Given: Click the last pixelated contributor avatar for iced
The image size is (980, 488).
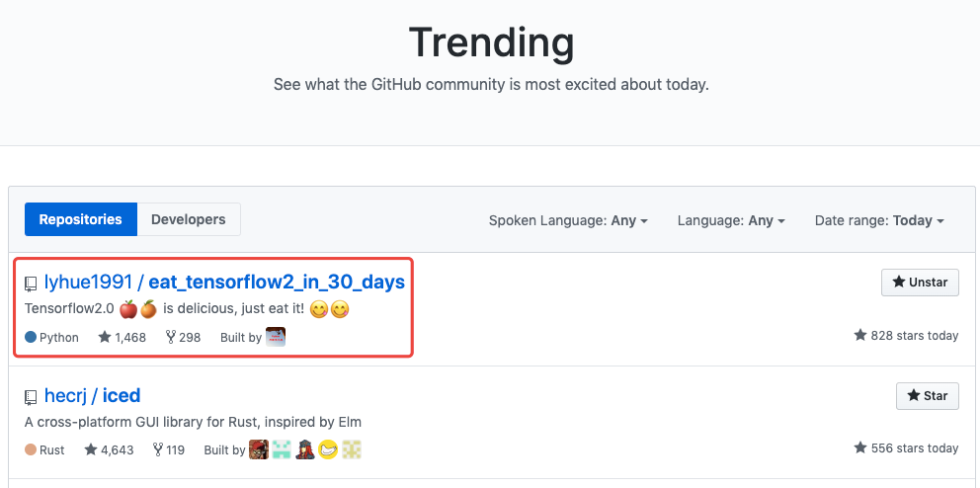Looking at the screenshot, I should pyautogui.click(x=351, y=449).
